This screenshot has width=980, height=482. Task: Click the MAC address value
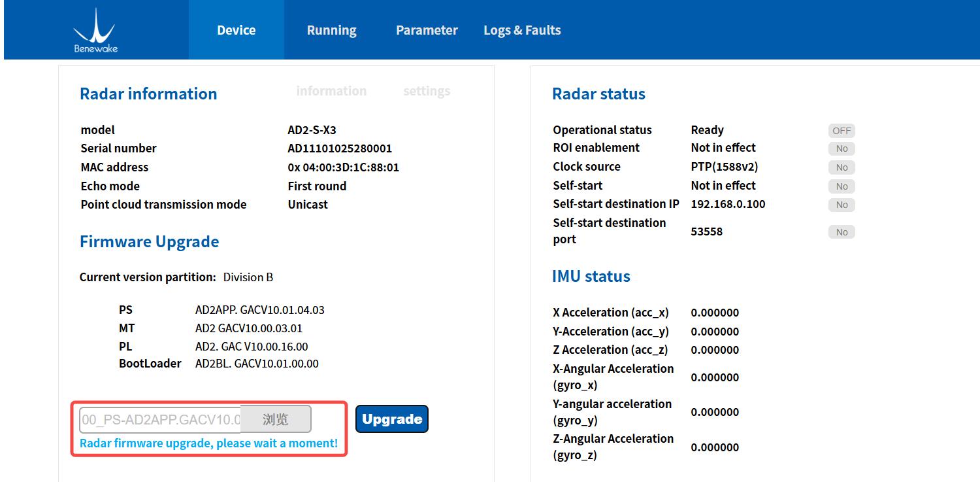344,167
